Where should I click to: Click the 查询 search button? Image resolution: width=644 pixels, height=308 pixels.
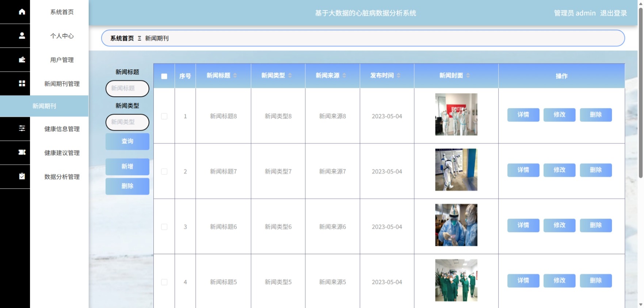click(127, 141)
